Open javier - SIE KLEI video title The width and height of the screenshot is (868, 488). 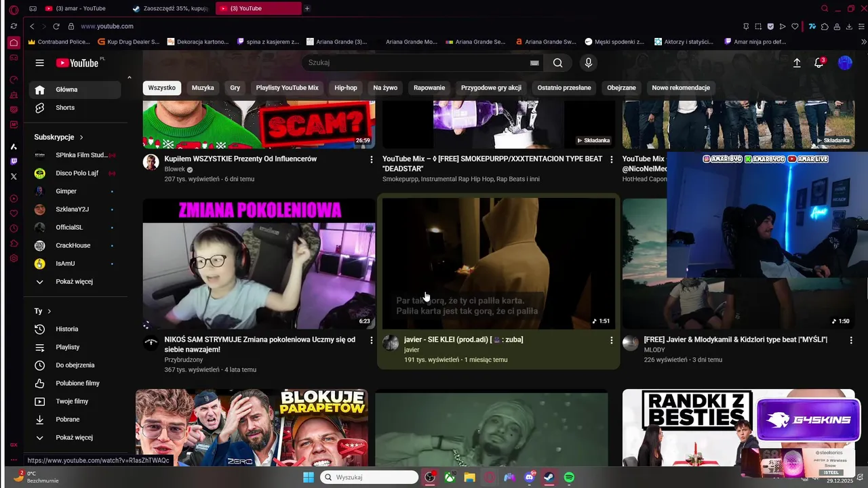[x=463, y=340]
